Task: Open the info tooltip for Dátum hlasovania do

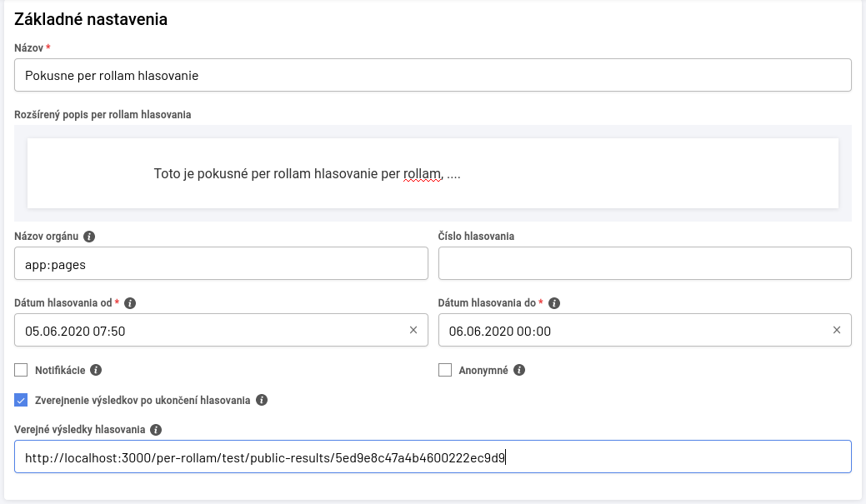Action: tap(556, 303)
